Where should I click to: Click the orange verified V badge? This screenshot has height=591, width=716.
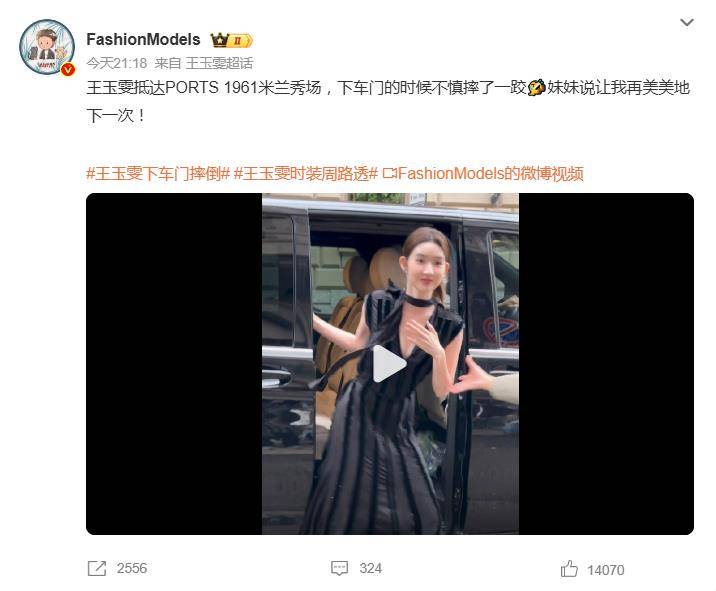68,69
